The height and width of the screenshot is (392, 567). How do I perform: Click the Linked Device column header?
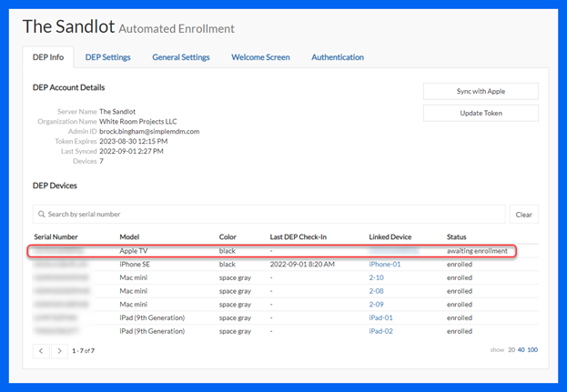390,237
